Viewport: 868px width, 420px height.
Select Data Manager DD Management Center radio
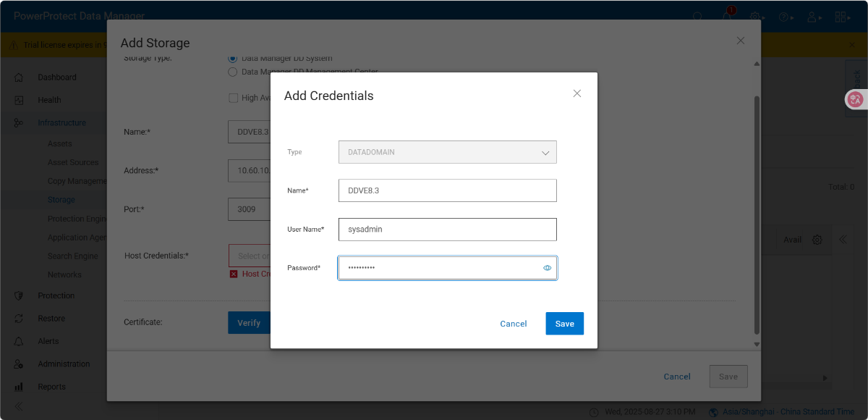(233, 72)
